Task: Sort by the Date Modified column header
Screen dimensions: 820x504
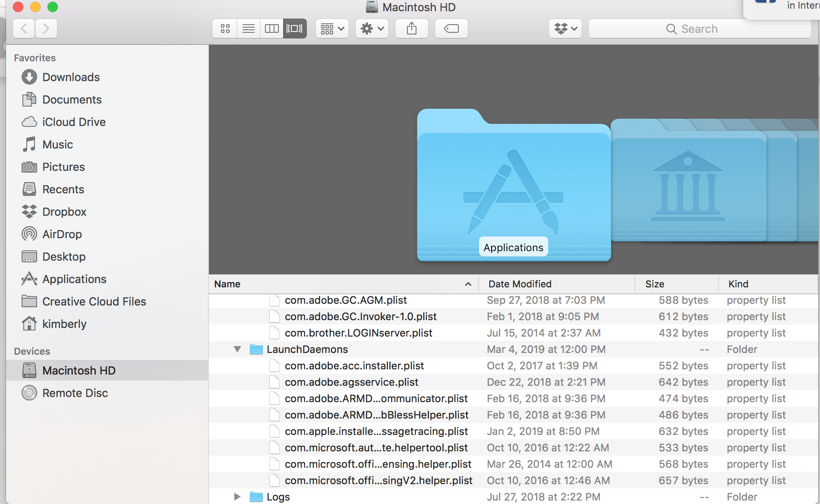Action: tap(557, 284)
